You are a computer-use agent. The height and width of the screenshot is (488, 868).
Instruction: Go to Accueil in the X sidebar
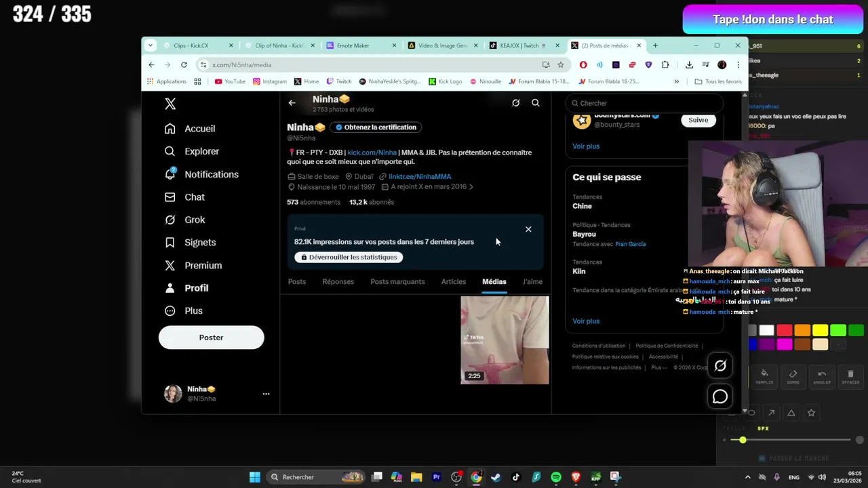point(190,129)
